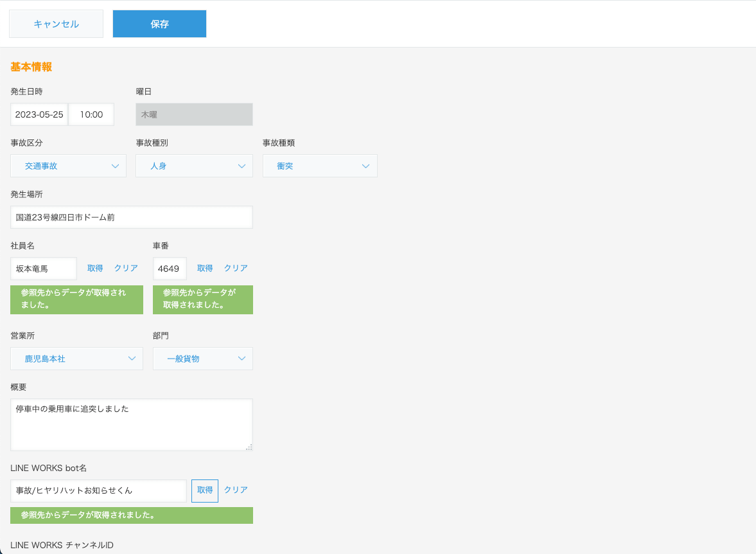Click 取得 button beside LINE WORKS bot名
The width and height of the screenshot is (756, 554).
(x=205, y=491)
